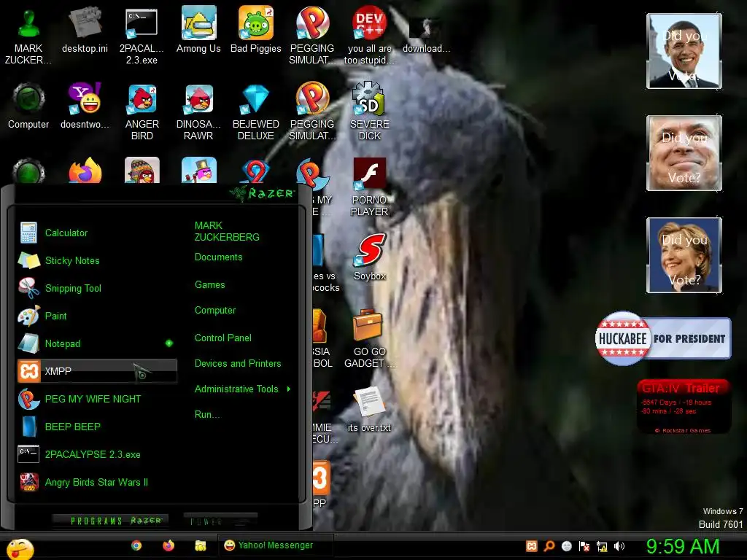
Task: Launch the Soybox desktop icon
Action: (370, 257)
